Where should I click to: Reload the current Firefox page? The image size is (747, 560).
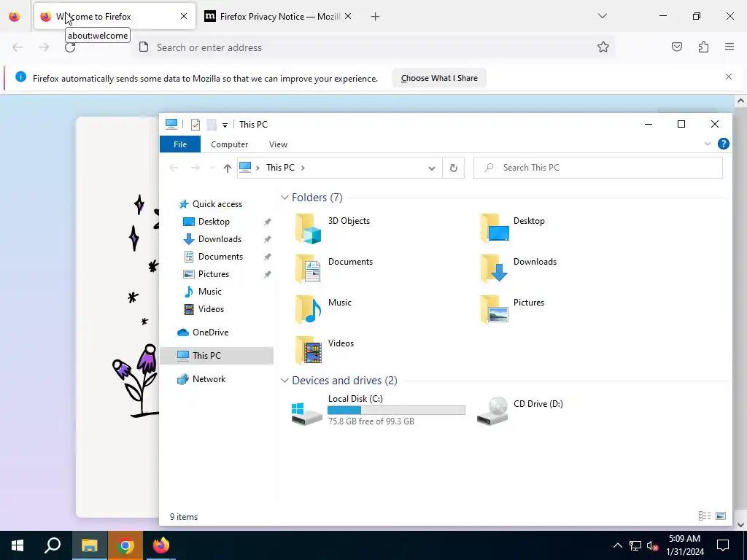70,47
